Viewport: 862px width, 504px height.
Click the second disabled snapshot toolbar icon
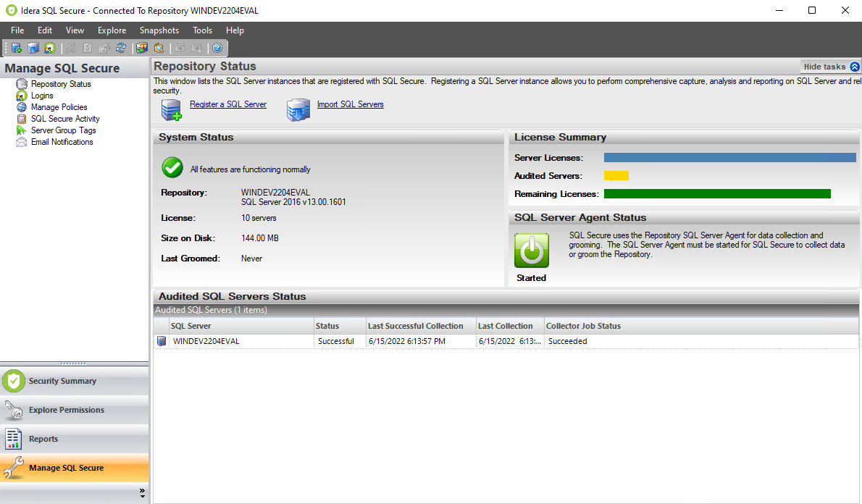[196, 49]
